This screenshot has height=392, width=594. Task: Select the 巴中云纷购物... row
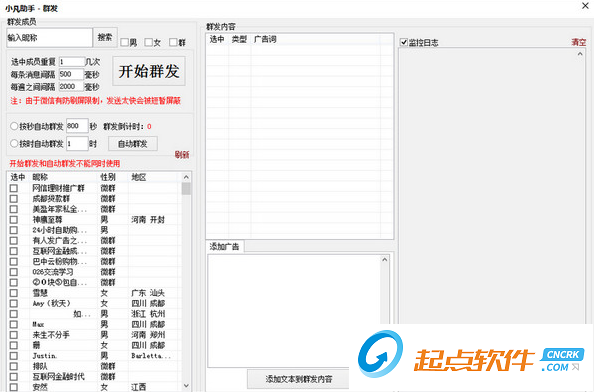[x=93, y=261]
